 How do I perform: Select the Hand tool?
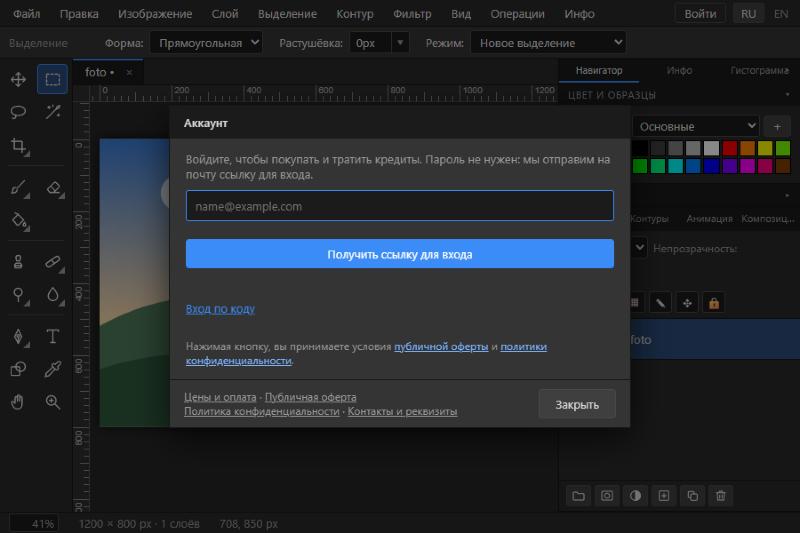tap(18, 402)
